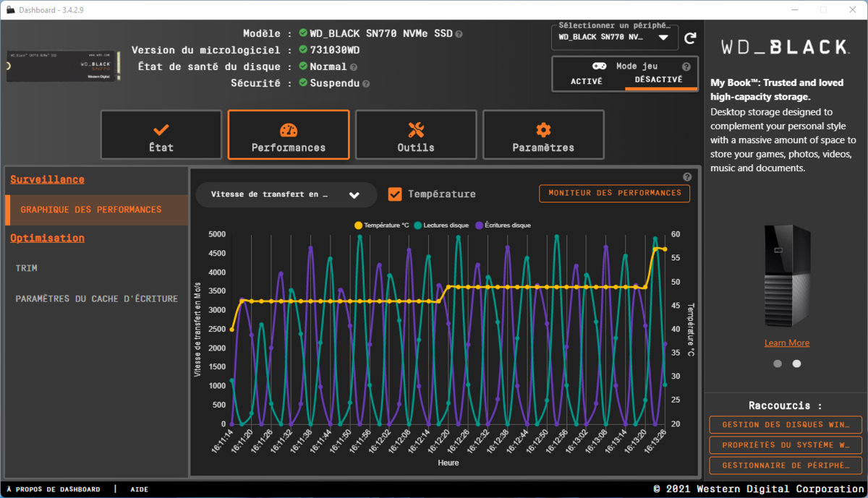Image resolution: width=868 pixels, height=498 pixels.
Task: Click À PROPOS DE DASHBOARD link
Action: click(54, 489)
